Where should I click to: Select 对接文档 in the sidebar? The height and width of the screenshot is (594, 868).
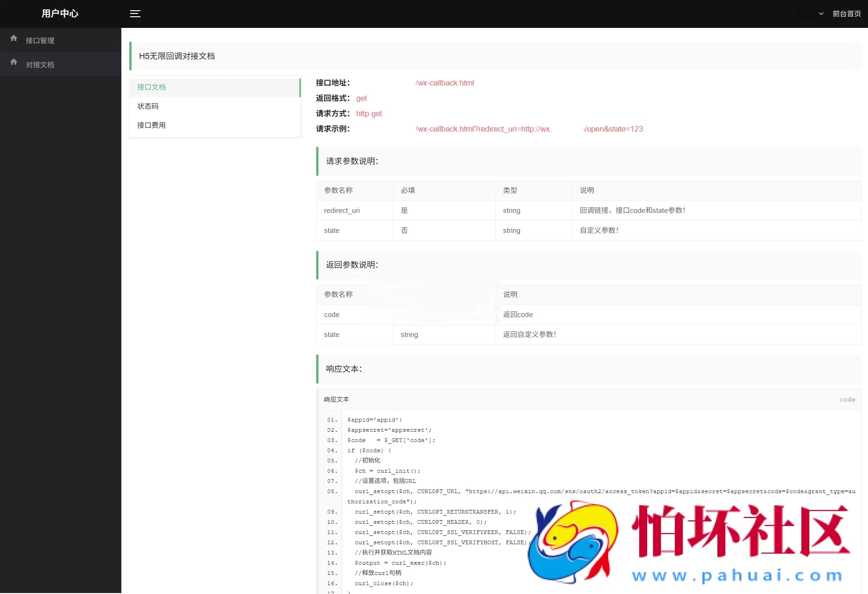40,64
